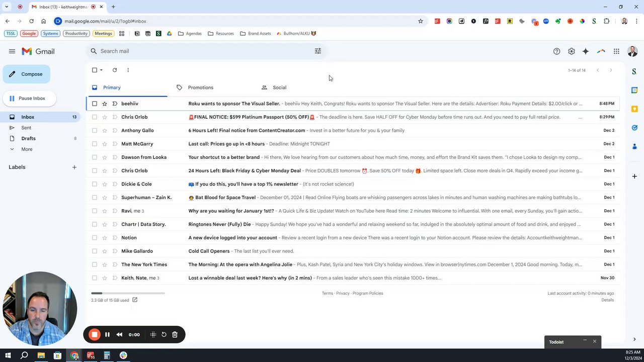Open the Brand Assets bookmark folder
The height and width of the screenshot is (362, 644).
click(256, 34)
